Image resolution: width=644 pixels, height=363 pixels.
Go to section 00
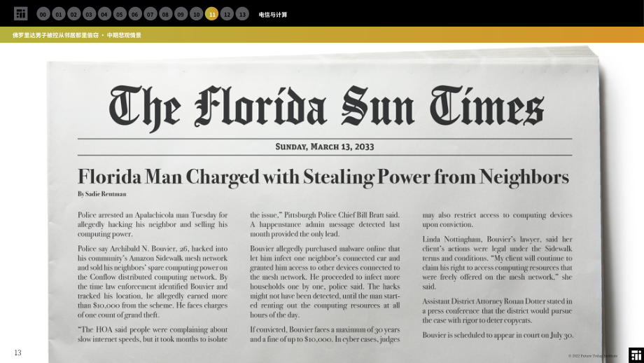click(43, 14)
